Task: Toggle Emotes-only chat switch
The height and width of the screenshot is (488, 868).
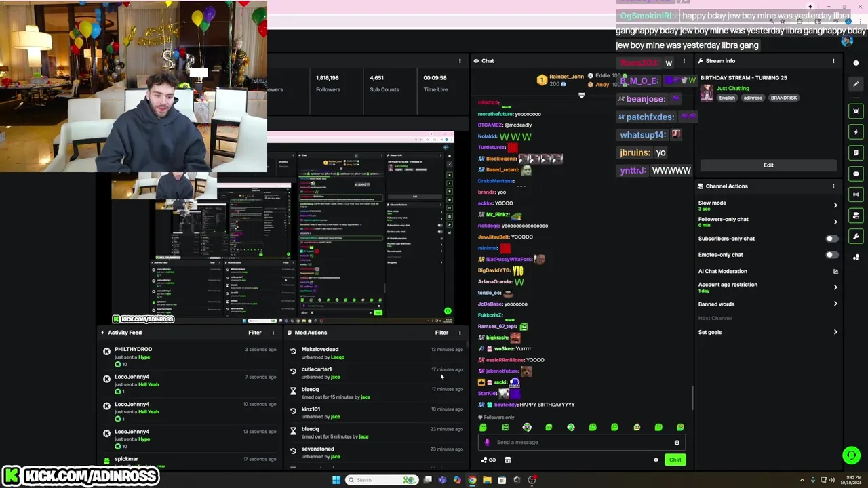Action: (831, 255)
